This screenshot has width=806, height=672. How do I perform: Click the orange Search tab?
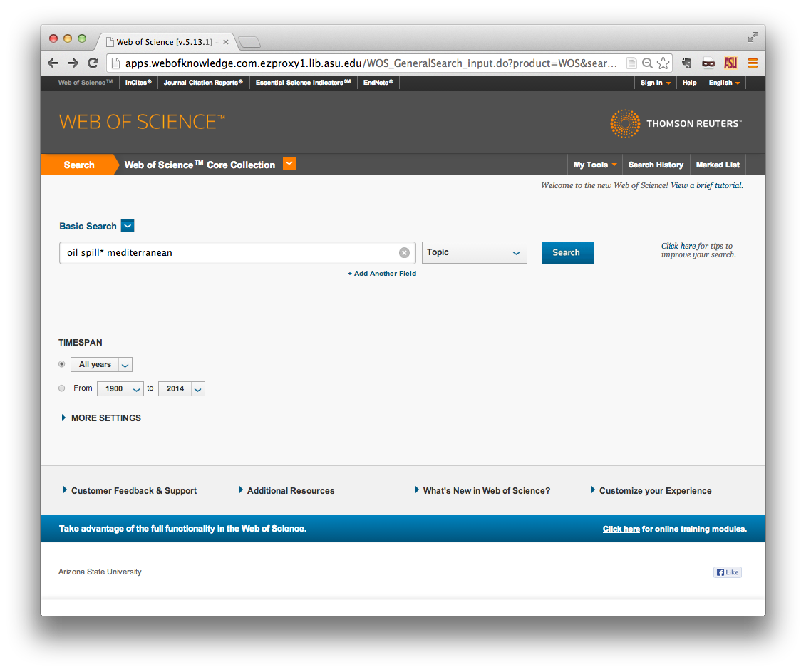(x=78, y=165)
